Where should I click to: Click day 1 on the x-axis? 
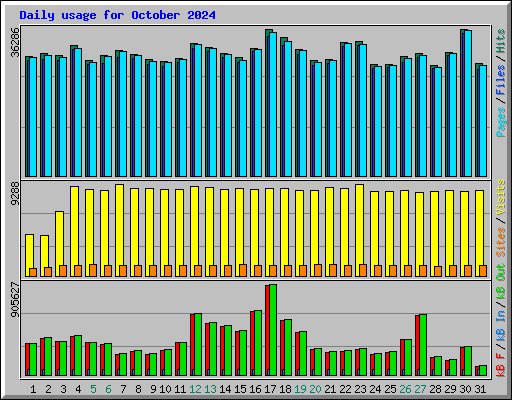tap(33, 389)
